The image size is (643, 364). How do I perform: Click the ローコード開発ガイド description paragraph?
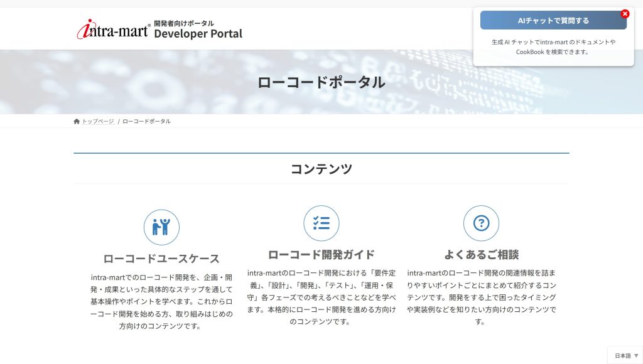pos(321,297)
